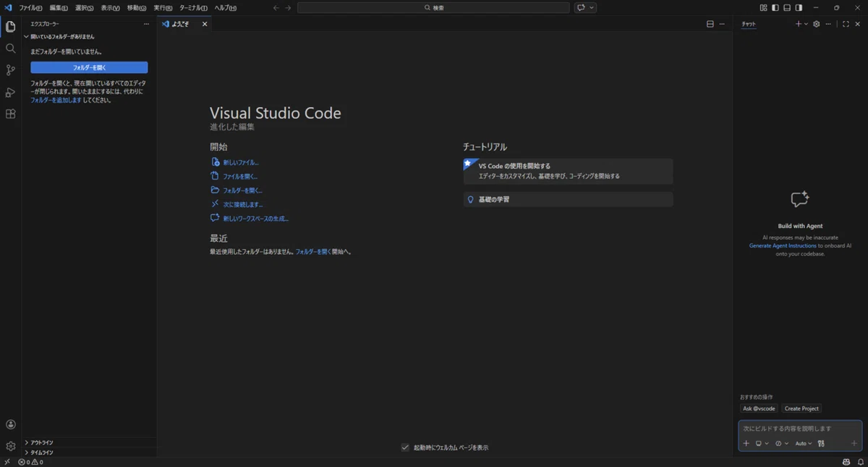Open chat panel More Actions ellipsis
This screenshot has height=467, width=868.
828,24
